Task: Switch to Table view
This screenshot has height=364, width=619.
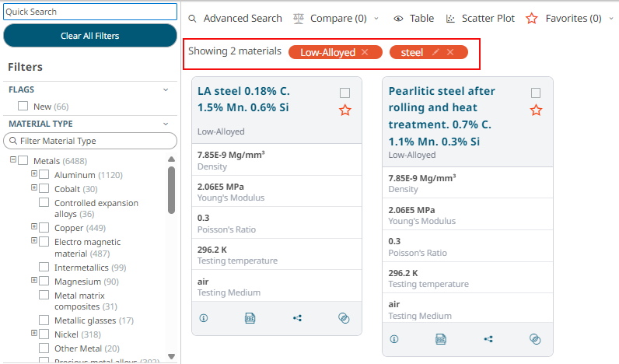Action: (x=414, y=18)
